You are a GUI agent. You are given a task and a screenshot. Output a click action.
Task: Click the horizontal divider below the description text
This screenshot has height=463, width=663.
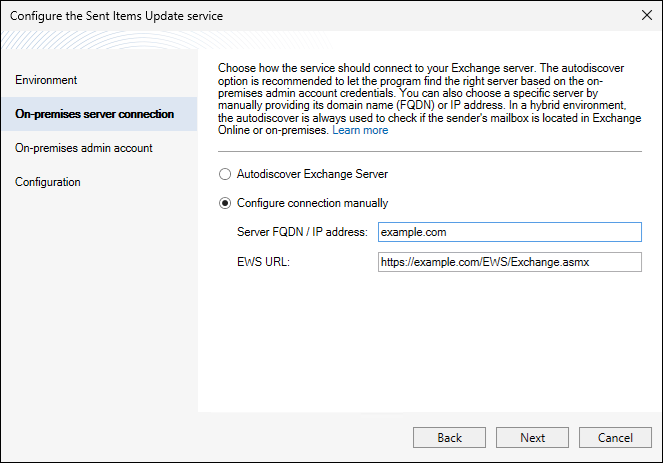click(429, 151)
